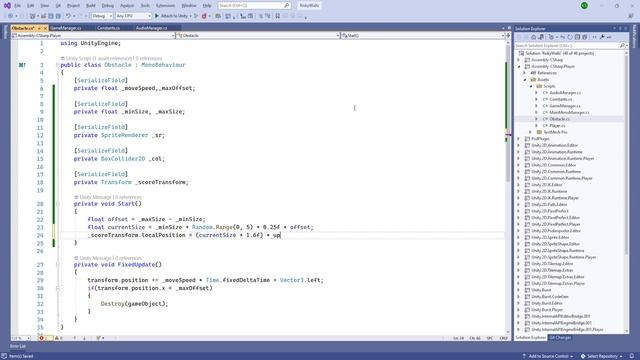Click Collapse All icon in Solution Explorer
Viewport: 640px width, 360px height.
point(577,37)
